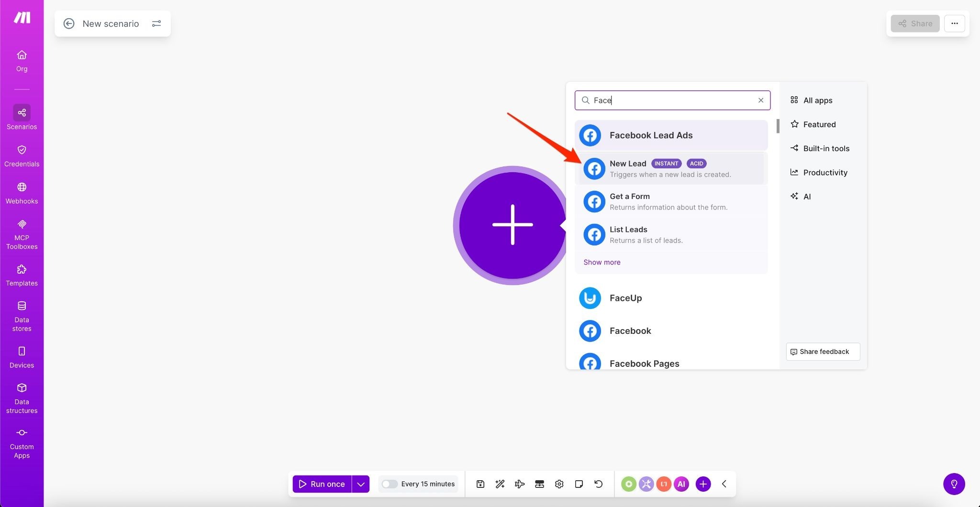The height and width of the screenshot is (507, 980).
Task: Expand Facebook Lead Ads with Show more
Action: [x=601, y=262]
